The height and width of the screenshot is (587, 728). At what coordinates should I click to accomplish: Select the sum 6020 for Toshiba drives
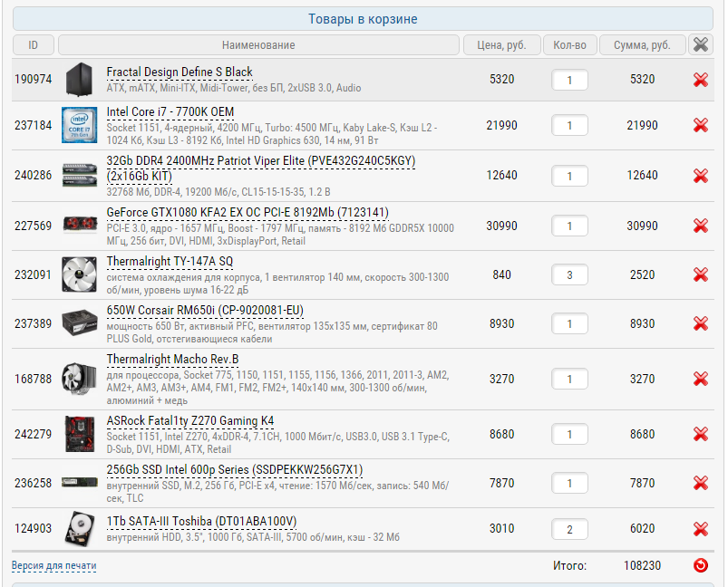tap(642, 528)
